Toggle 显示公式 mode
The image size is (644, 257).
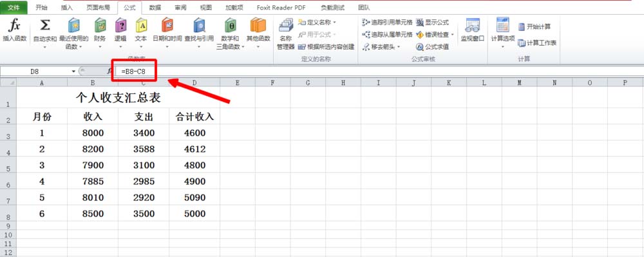click(x=433, y=22)
